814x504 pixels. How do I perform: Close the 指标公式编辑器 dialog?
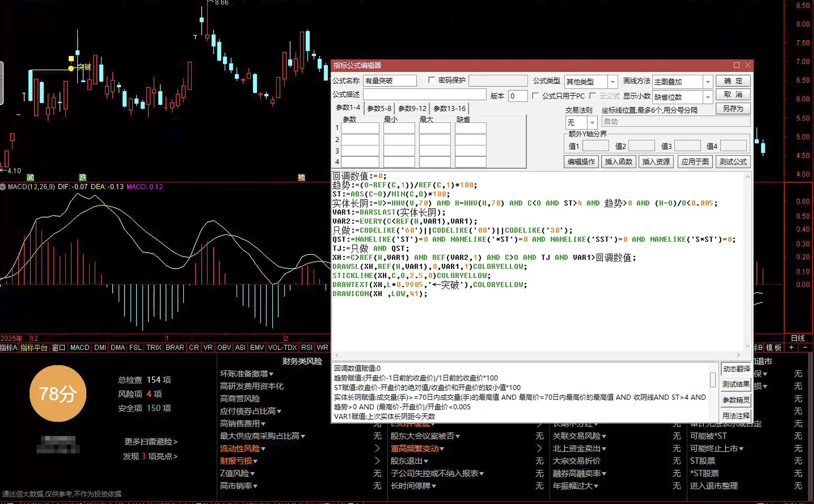click(x=748, y=65)
